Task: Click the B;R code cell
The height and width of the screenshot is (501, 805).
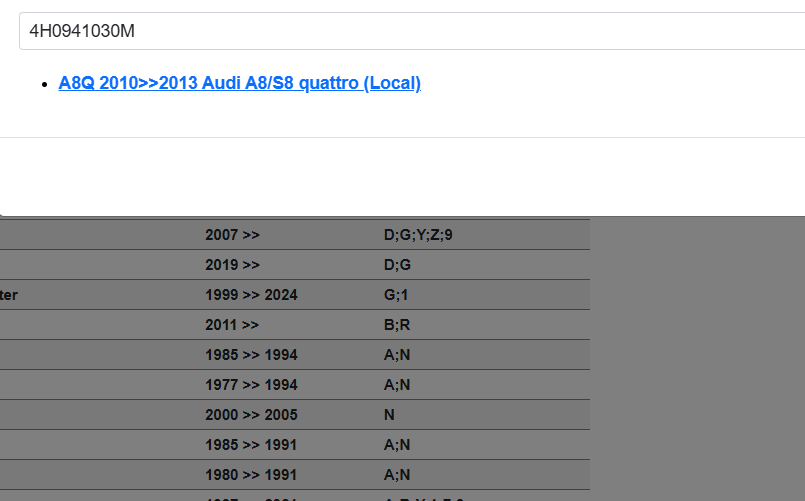Action: click(396, 325)
